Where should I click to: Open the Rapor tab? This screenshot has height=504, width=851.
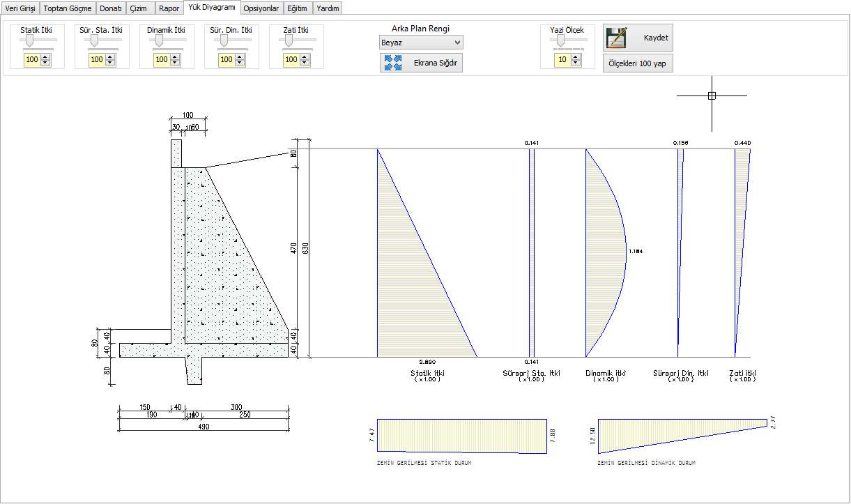[169, 8]
